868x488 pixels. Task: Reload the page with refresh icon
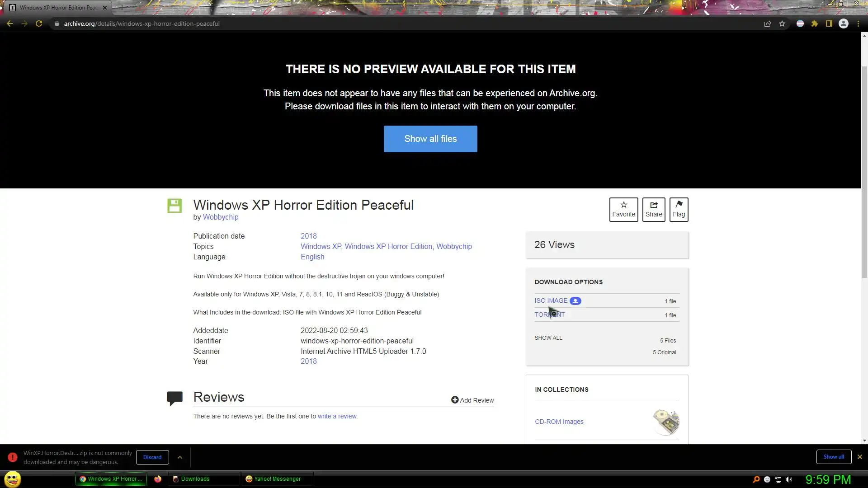coord(39,23)
